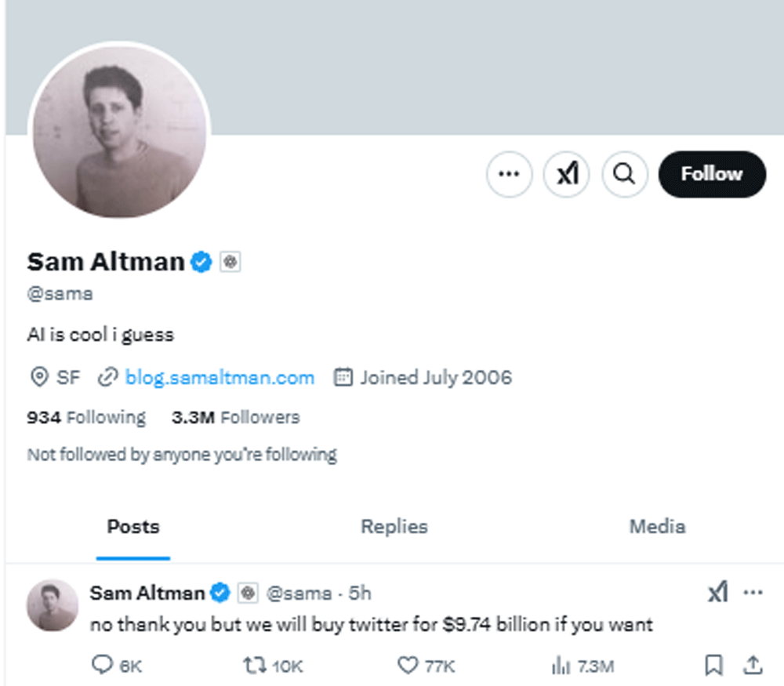View the 3.3M Followers list

coord(235,418)
